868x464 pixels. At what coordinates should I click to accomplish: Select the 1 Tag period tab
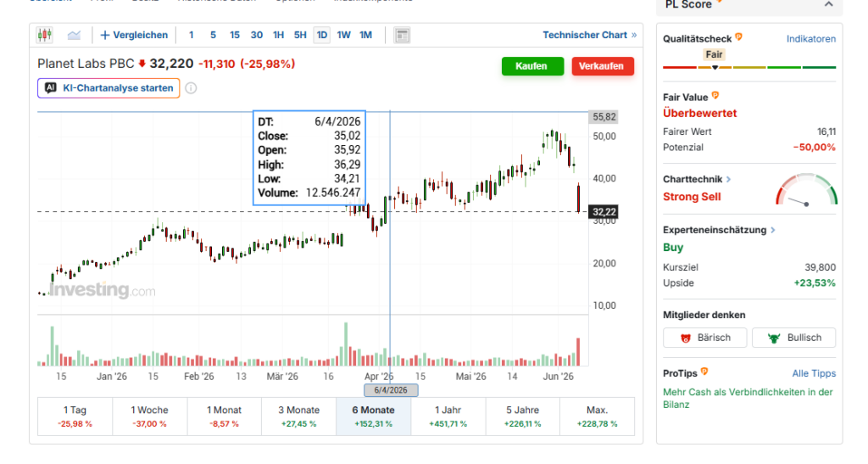pos(75,416)
